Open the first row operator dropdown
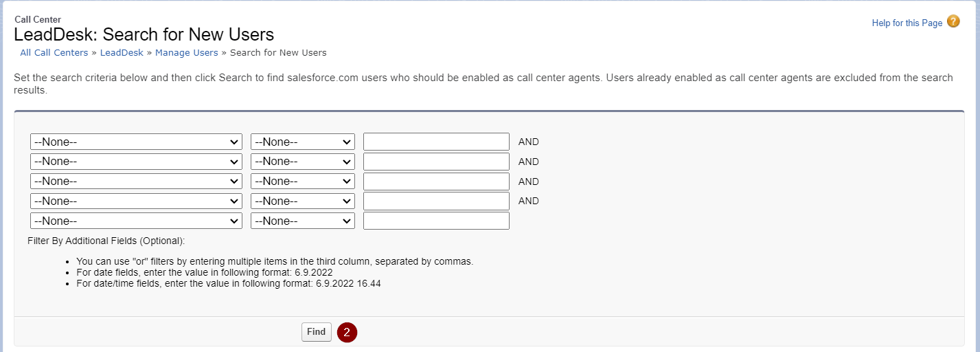 point(303,142)
